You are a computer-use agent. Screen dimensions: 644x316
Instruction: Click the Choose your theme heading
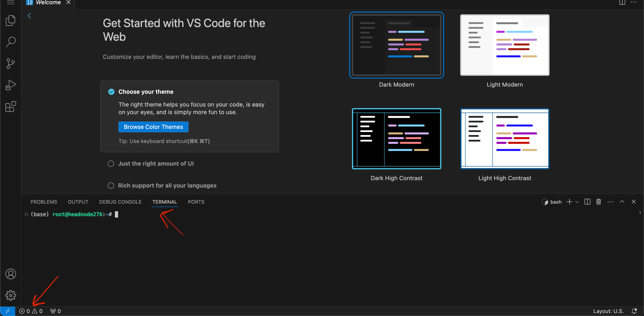pyautogui.click(x=146, y=92)
